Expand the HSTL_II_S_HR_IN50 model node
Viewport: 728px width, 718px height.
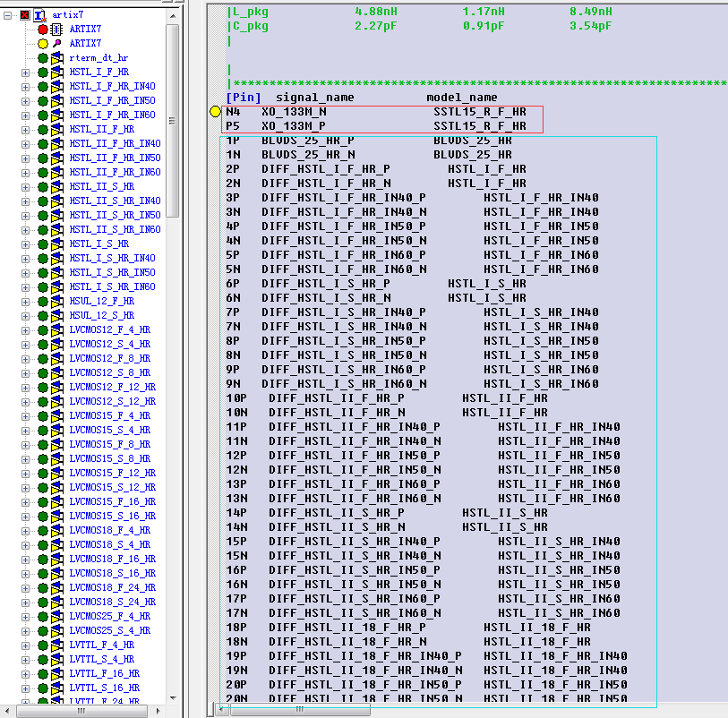[26, 216]
